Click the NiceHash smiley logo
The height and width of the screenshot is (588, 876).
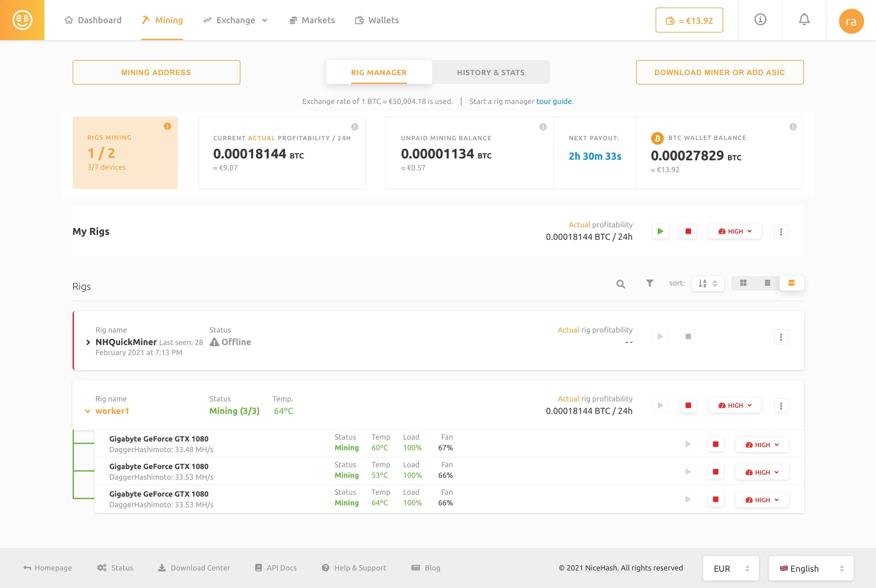pos(22,19)
